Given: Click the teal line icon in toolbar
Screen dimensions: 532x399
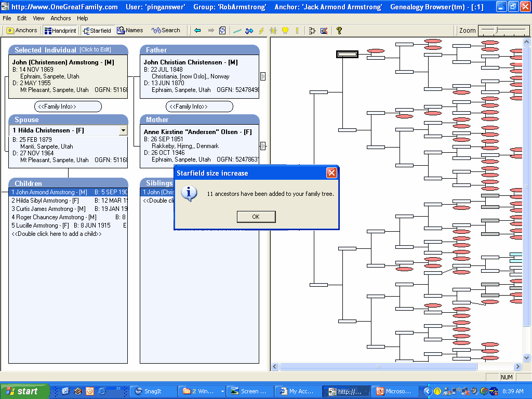Looking at the screenshot, I should [x=237, y=31].
